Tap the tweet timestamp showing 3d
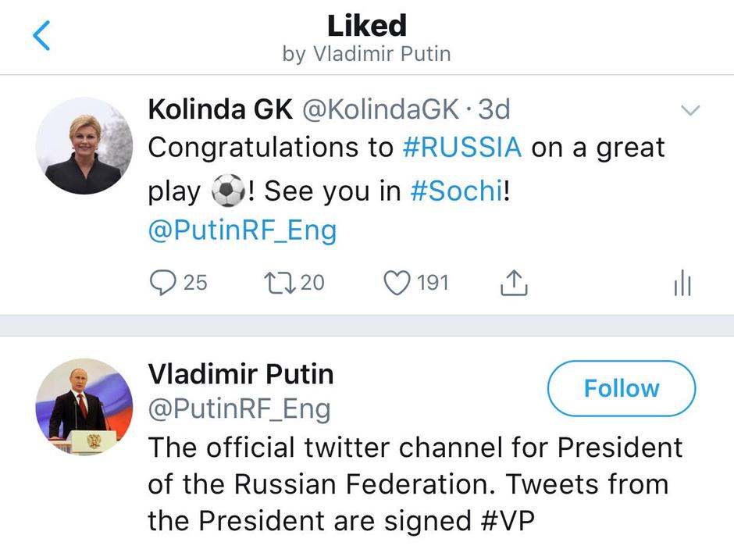Viewport: 734px width, 560px height. pyautogui.click(x=493, y=109)
